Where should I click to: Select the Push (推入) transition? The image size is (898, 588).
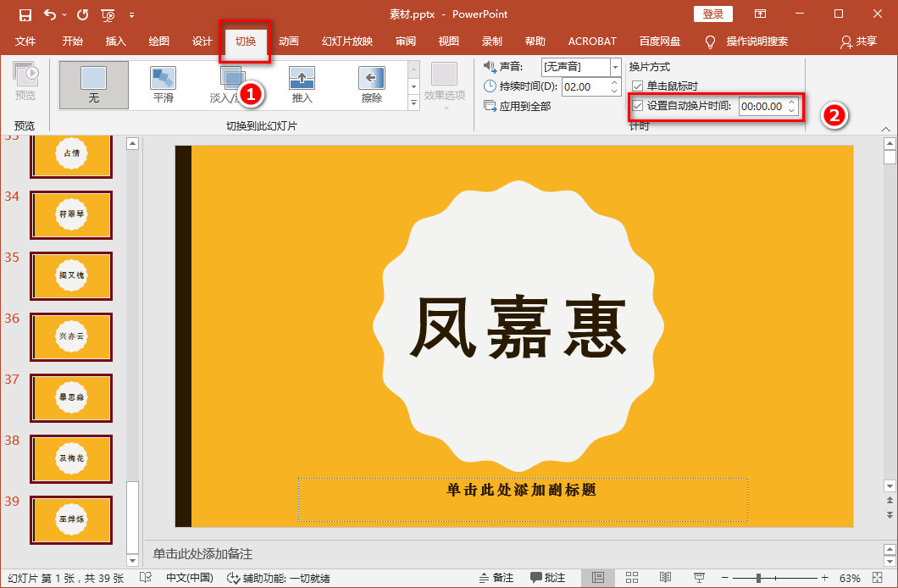(x=302, y=85)
